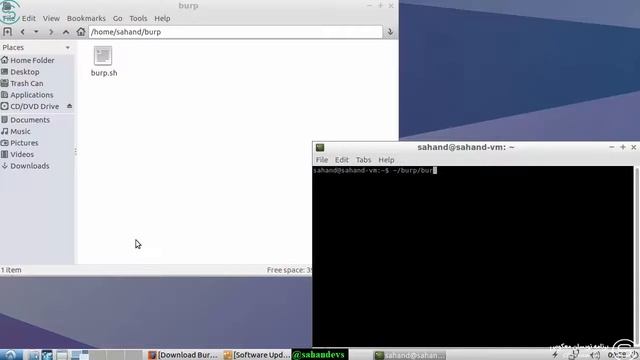Viewport: 640px width, 360px height.
Task: Open the Go menu
Action: pyautogui.click(x=118, y=18)
